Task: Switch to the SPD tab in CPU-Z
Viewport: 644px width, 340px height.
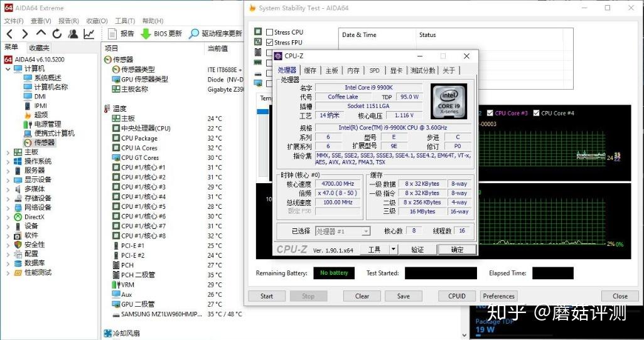Action: tap(374, 70)
